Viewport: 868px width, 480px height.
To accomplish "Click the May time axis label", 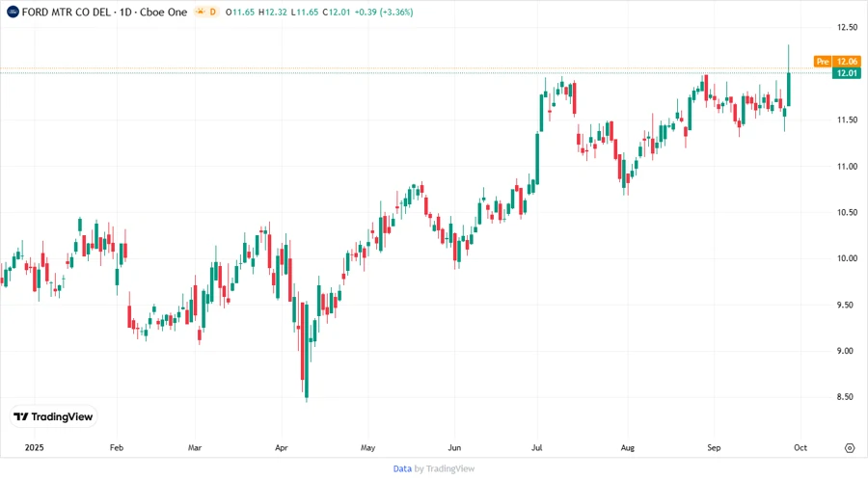I will (x=367, y=447).
